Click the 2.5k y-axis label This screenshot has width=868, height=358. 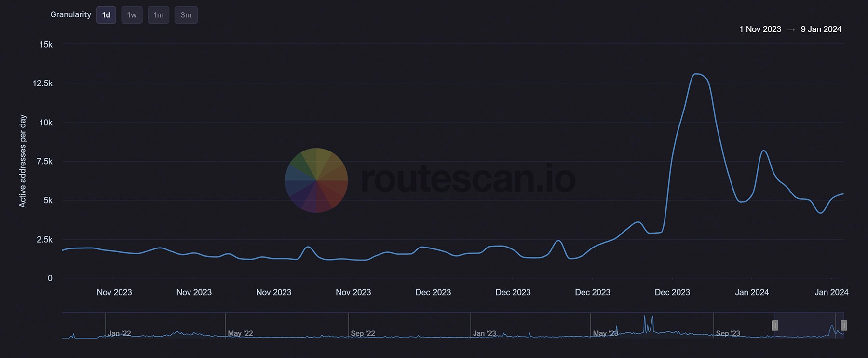click(44, 240)
